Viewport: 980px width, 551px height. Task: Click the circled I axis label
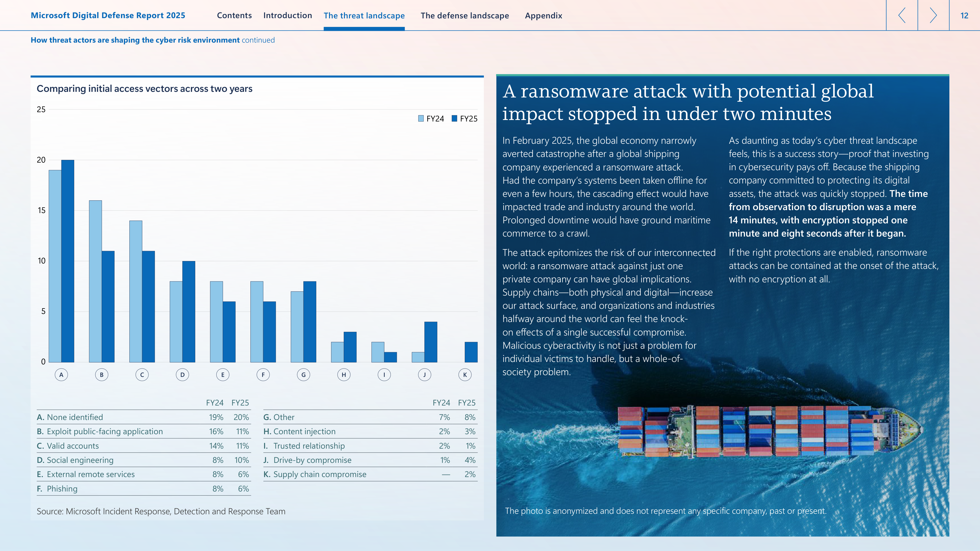(384, 375)
